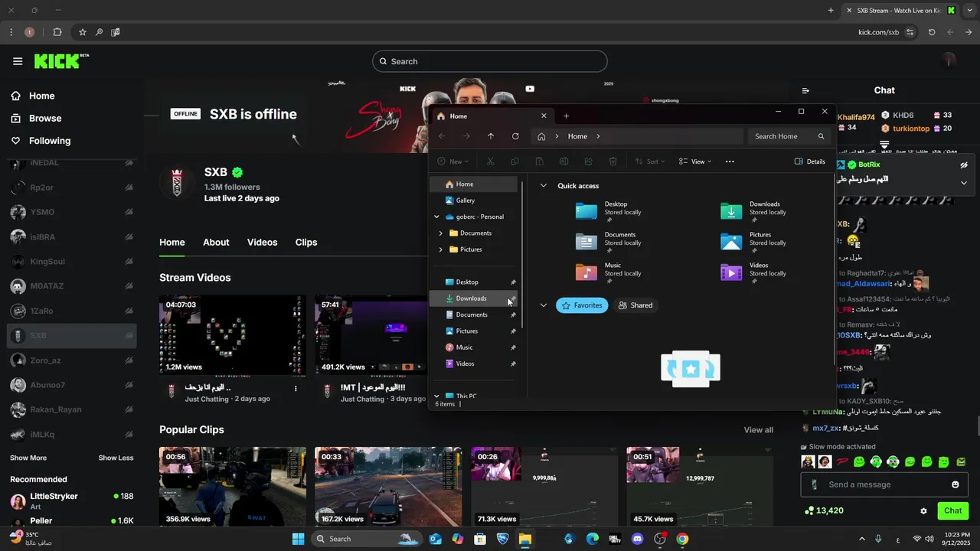This screenshot has height=551, width=980.
Task: Click the Search Home field
Action: (789, 136)
